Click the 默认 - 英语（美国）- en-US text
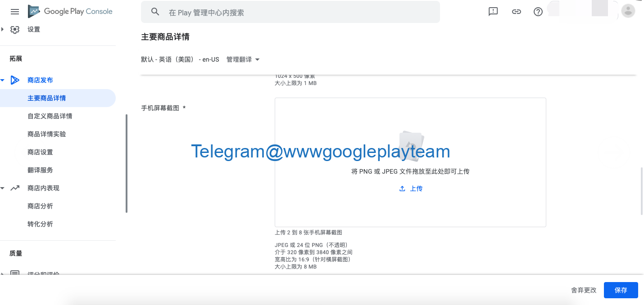644x305 pixels. (x=180, y=59)
